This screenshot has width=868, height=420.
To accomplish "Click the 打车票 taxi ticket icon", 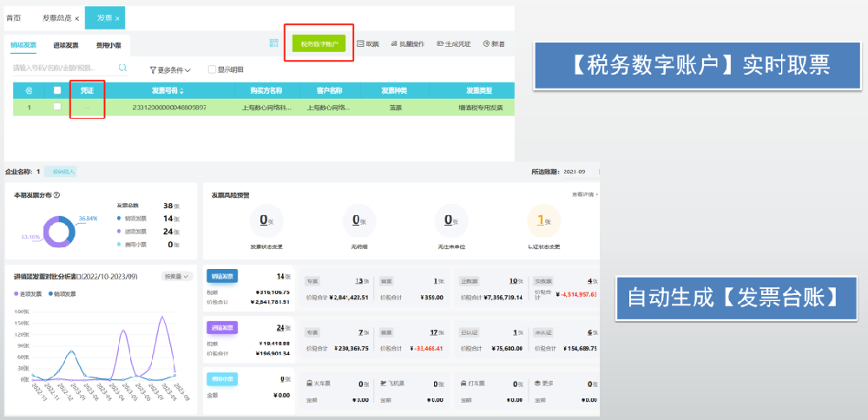I will pyautogui.click(x=464, y=384).
